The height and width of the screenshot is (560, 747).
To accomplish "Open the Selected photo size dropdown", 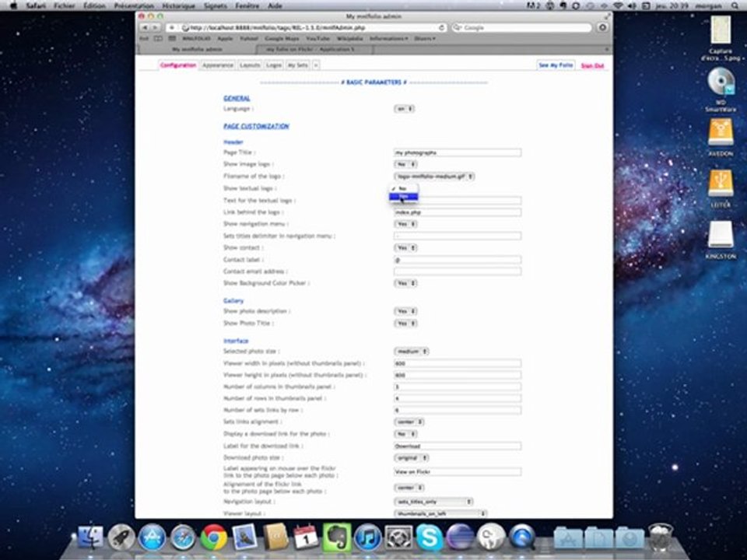I will tap(412, 352).
